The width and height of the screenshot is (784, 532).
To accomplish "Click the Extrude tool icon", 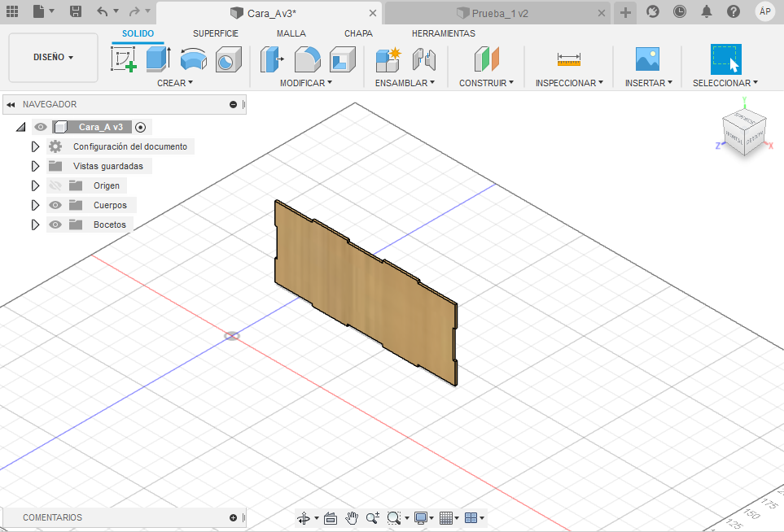I will 157,59.
